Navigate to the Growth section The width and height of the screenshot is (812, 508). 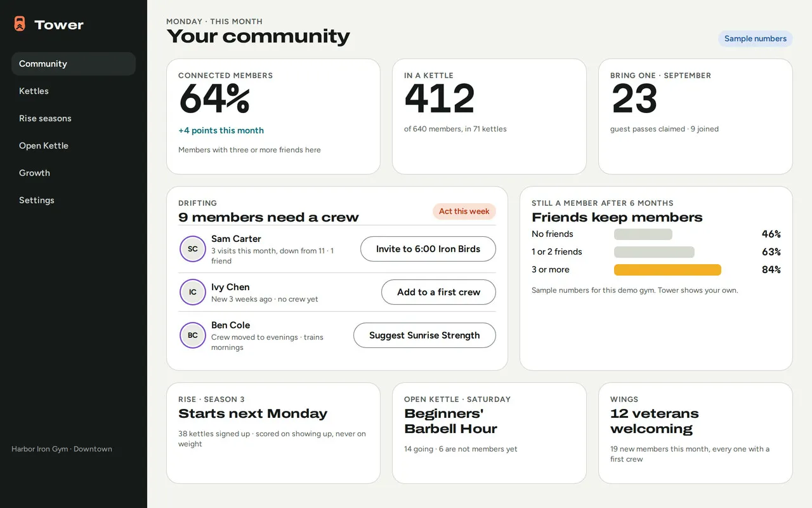click(x=74, y=173)
